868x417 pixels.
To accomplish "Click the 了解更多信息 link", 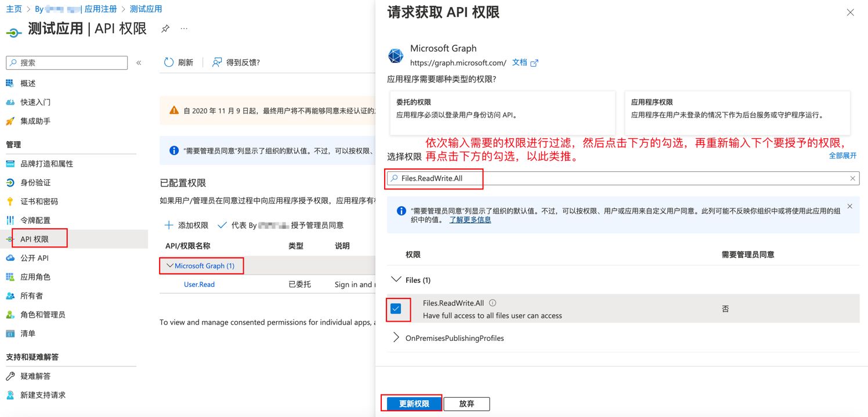I will coord(470,220).
